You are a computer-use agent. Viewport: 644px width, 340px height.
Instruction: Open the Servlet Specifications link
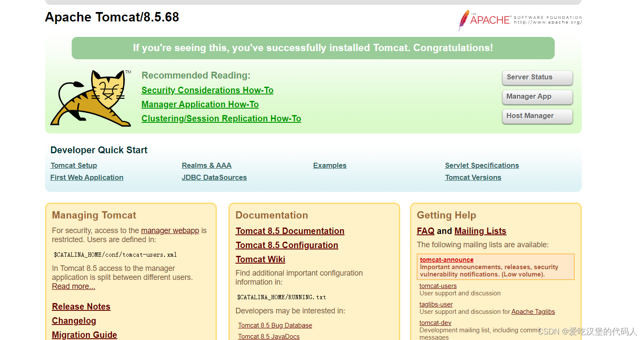coord(482,165)
